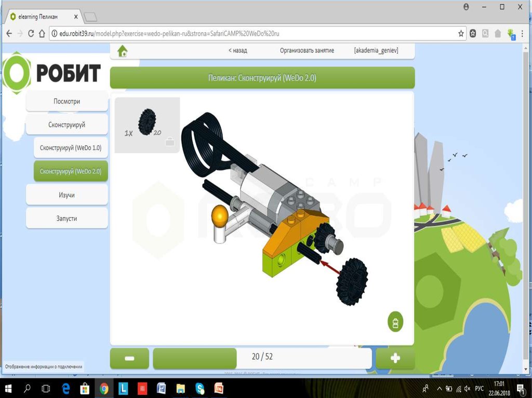Select Сконструируй (WeDo 1.0) menu item
This screenshot has width=532, height=398.
pos(71,148)
